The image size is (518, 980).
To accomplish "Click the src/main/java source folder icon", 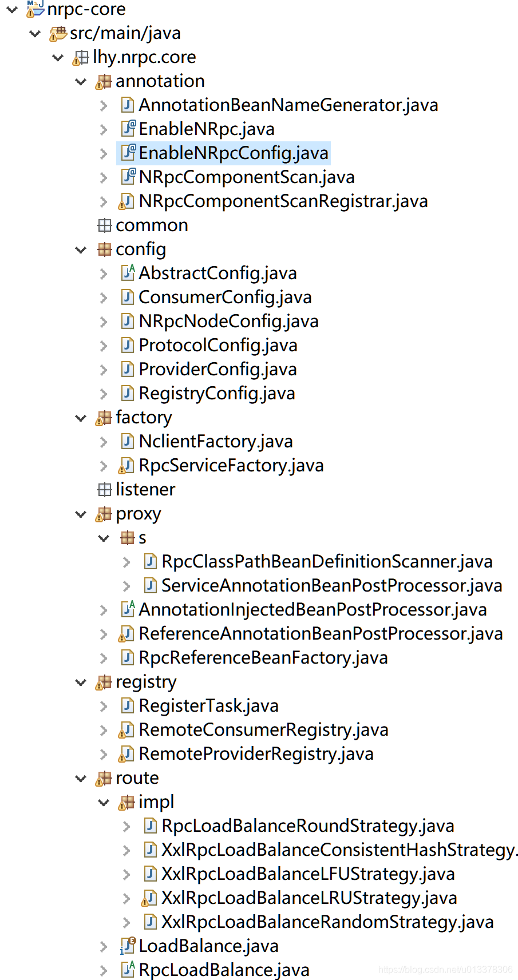I will point(58,34).
